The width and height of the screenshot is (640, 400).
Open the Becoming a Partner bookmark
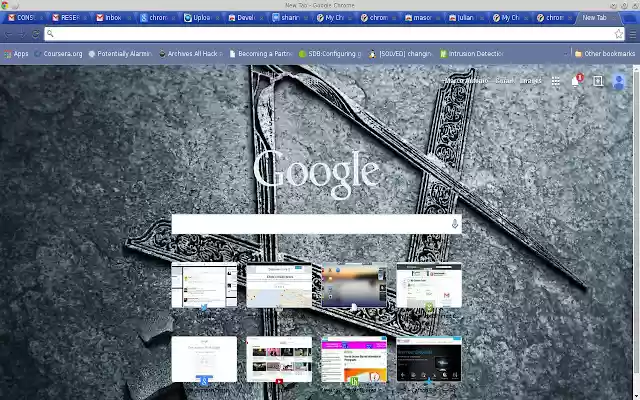point(261,53)
